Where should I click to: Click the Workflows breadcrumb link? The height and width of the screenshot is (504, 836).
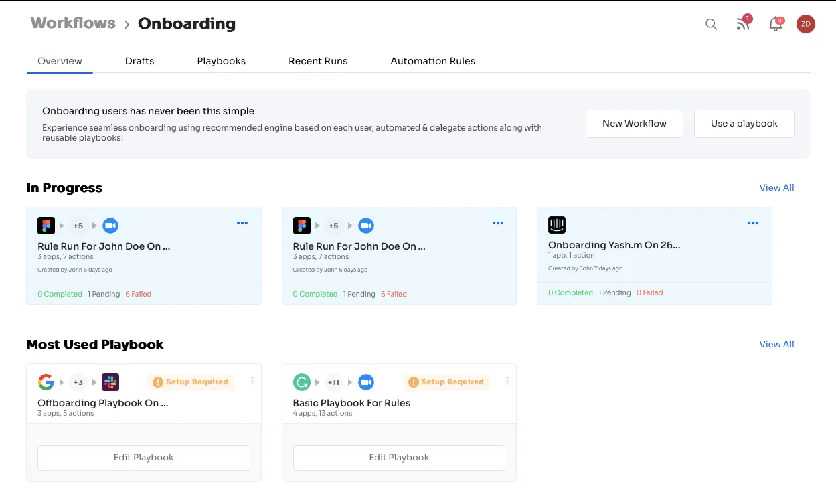click(x=73, y=23)
